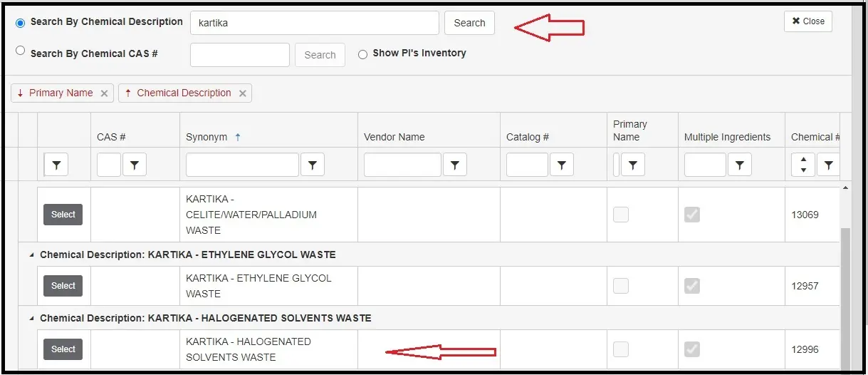Screen dimensions: 868x375
Task: Select Search By Chemical Description radio
Action: [x=20, y=23]
